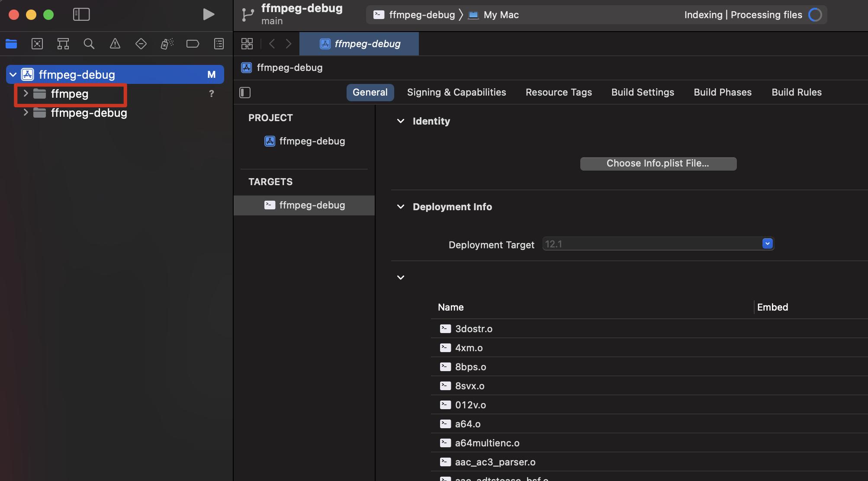This screenshot has height=481, width=868.
Task: Collapse the Identity section
Action: [401, 121]
